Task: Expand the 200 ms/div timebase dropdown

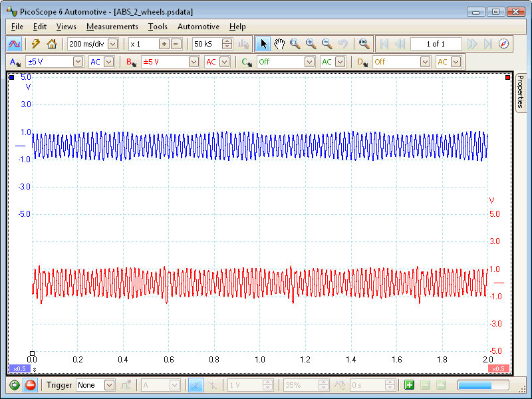Action: 113,44
